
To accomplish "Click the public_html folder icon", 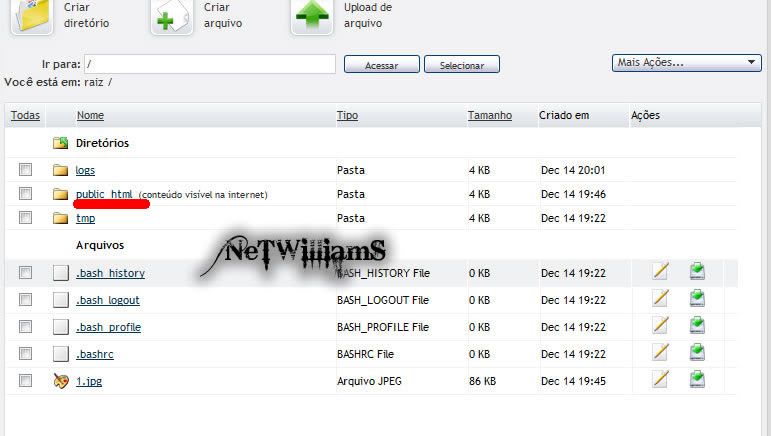I will click(61, 194).
